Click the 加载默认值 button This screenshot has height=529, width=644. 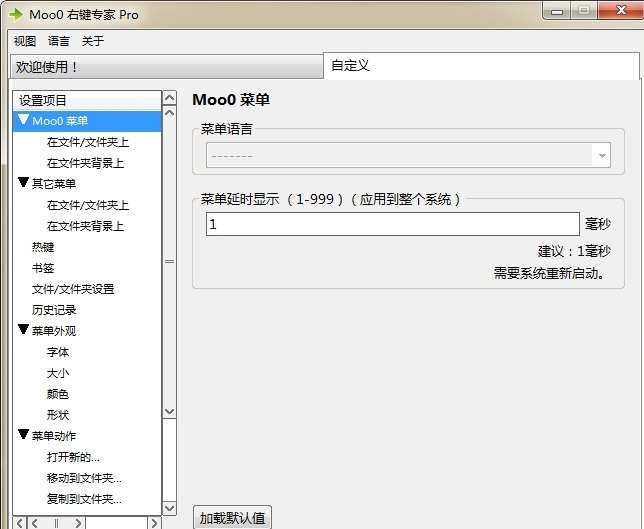coord(232,518)
